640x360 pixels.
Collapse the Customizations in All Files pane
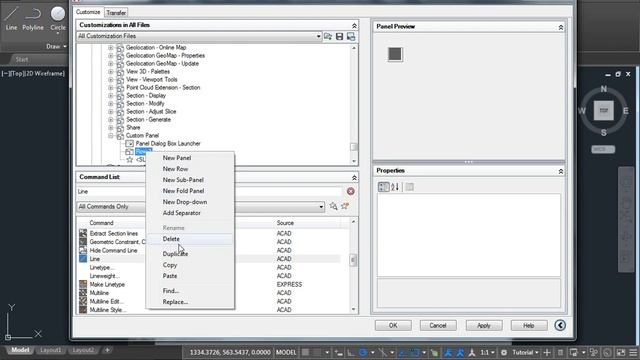(354, 25)
